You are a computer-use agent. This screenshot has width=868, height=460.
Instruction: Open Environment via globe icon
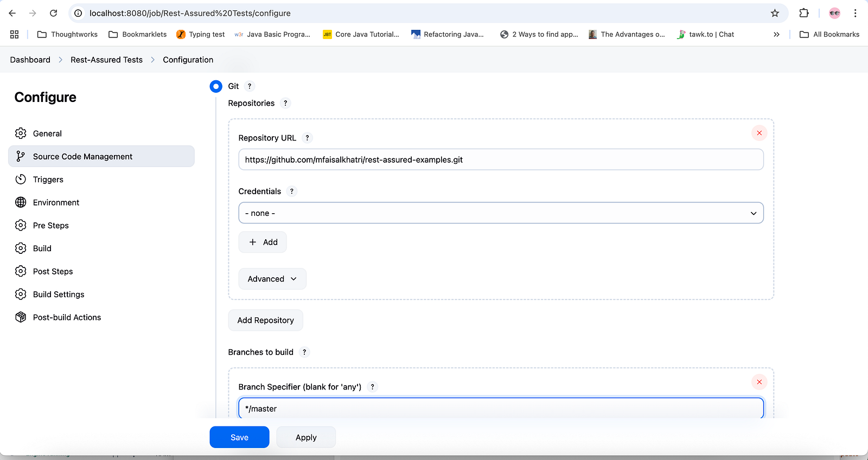21,202
